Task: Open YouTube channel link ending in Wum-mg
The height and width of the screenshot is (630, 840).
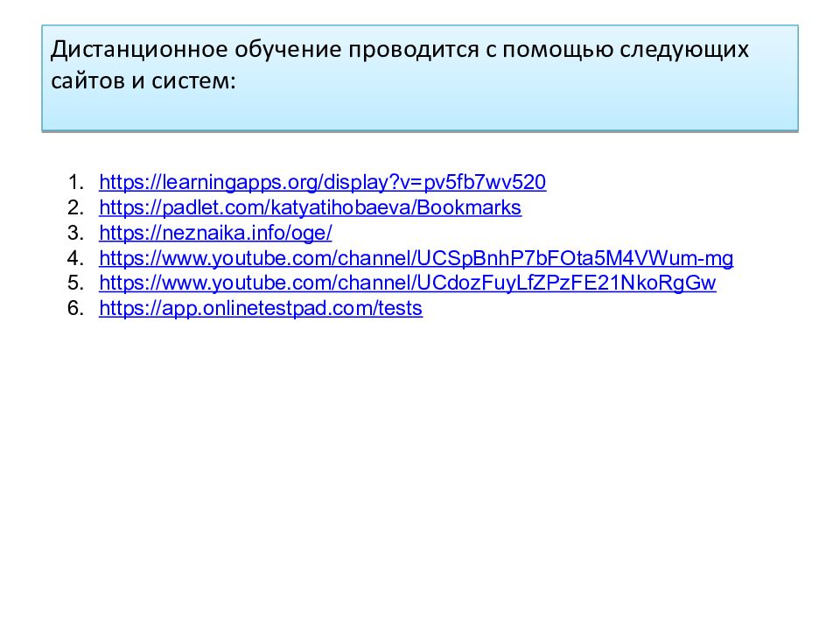Action: point(416,258)
